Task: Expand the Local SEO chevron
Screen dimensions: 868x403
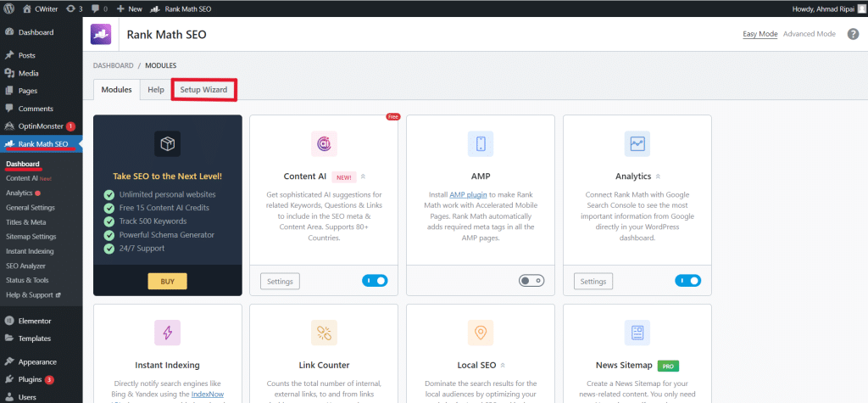Action: click(503, 366)
